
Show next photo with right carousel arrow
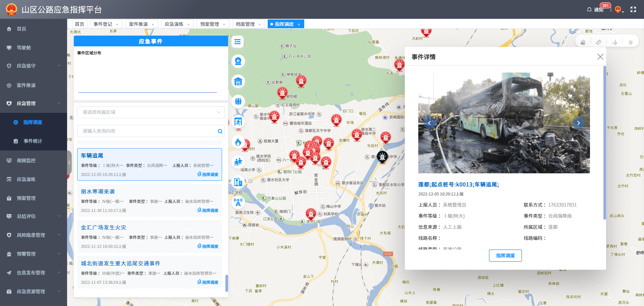click(x=578, y=123)
